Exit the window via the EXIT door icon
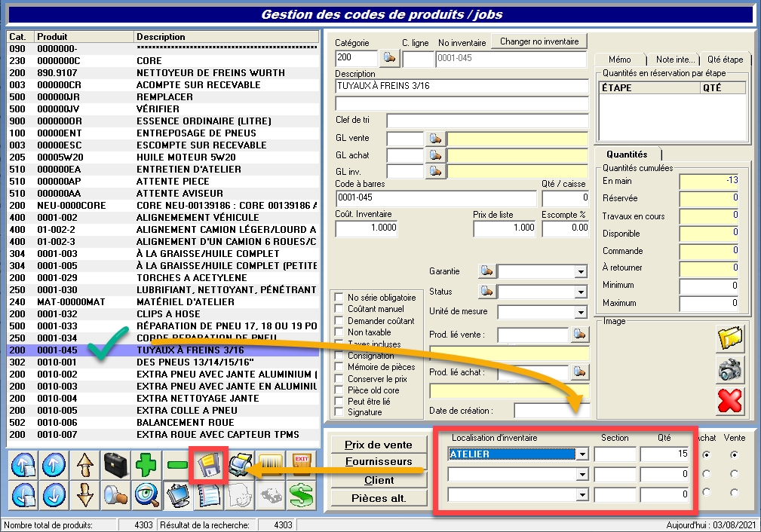This screenshot has height=532, width=761. pyautogui.click(x=302, y=465)
